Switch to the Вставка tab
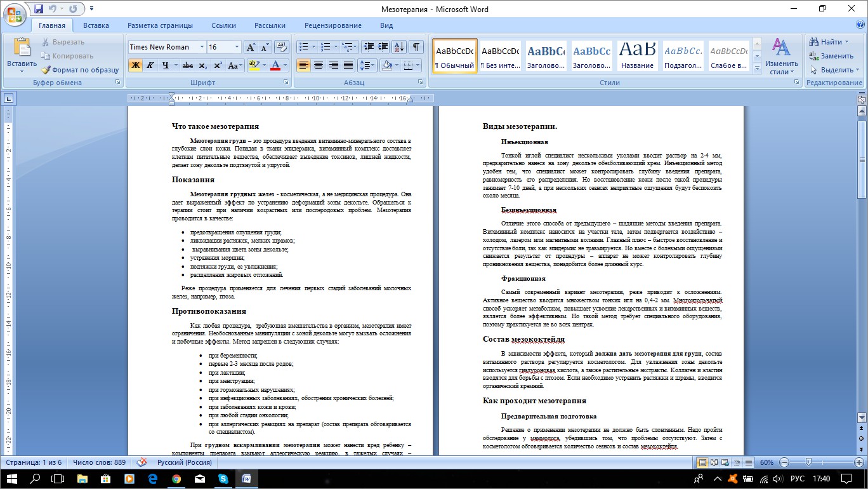 pyautogui.click(x=96, y=25)
